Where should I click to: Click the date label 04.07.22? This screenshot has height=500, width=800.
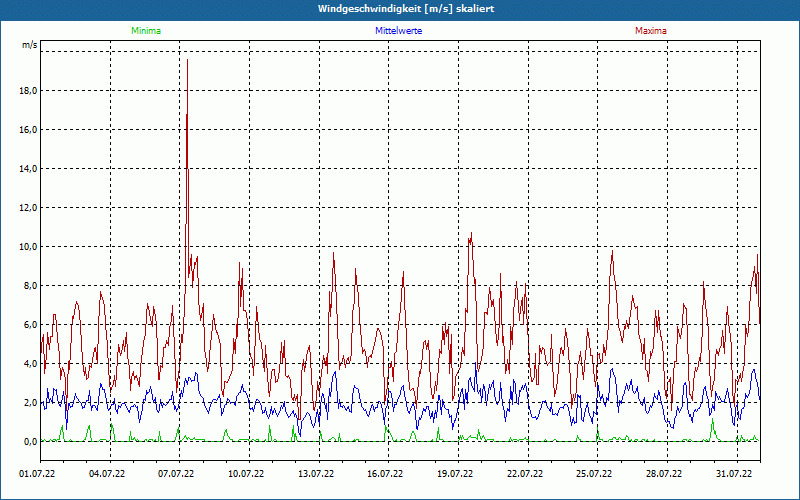click(107, 474)
